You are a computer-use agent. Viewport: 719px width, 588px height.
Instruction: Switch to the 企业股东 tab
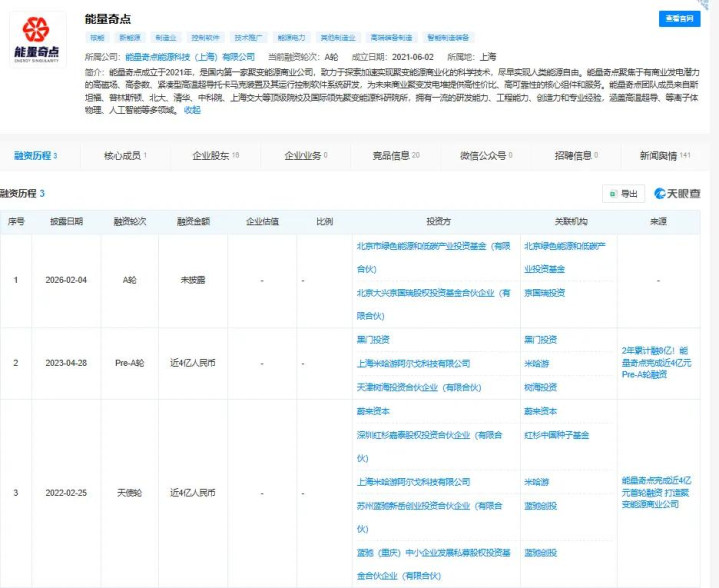[x=216, y=156]
